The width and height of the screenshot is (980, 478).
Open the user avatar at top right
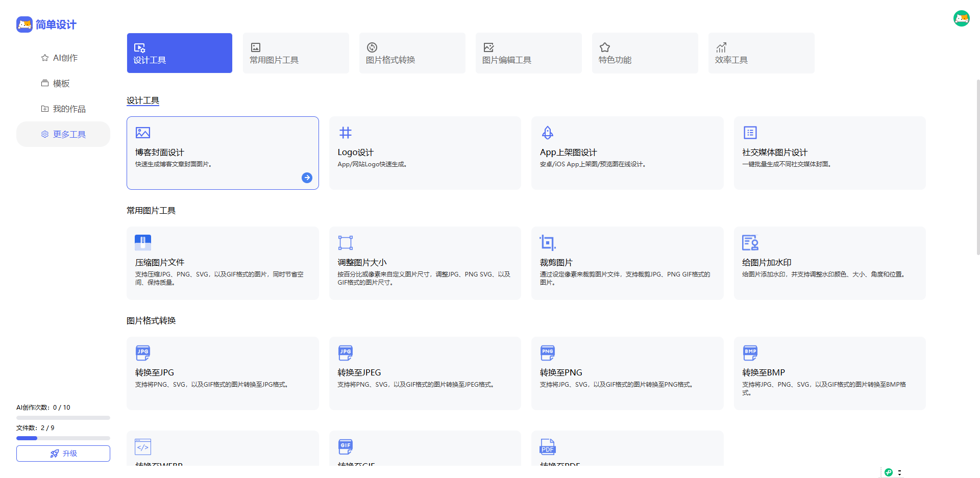(x=961, y=18)
